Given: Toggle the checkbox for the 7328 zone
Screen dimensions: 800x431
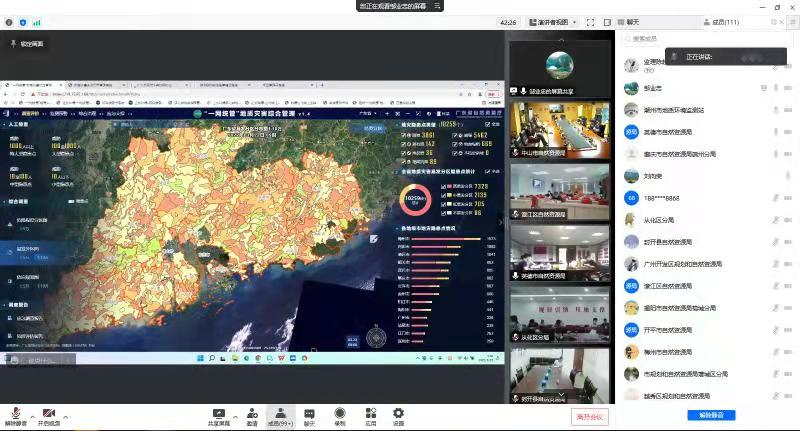Looking at the screenshot, I should pos(443,187).
